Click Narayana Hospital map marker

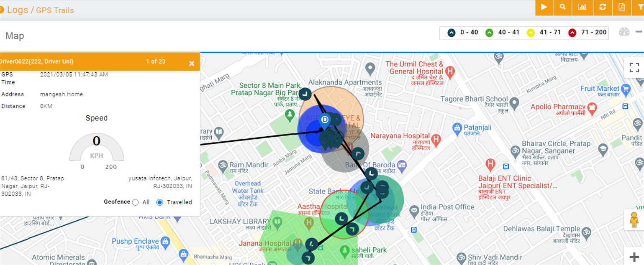click(x=436, y=140)
